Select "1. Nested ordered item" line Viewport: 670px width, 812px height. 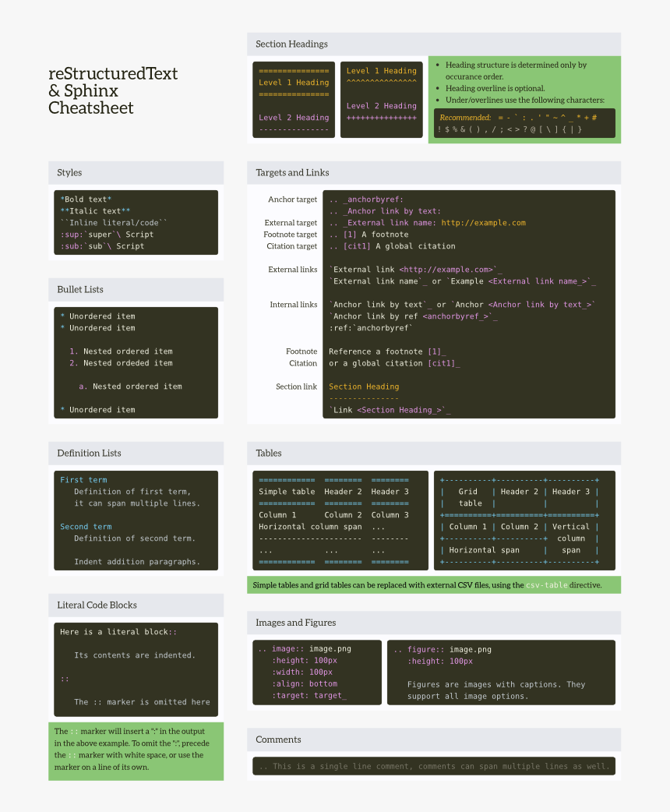121,351
